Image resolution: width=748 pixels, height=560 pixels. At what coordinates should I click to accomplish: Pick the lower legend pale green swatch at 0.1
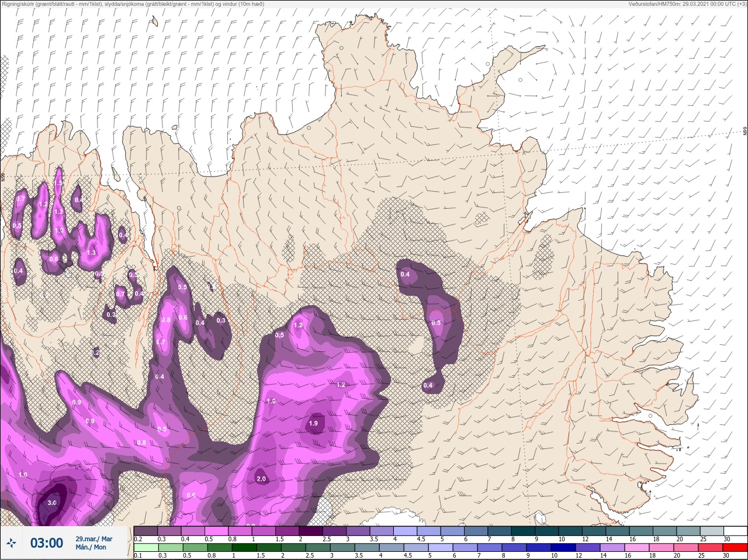pyautogui.click(x=146, y=548)
